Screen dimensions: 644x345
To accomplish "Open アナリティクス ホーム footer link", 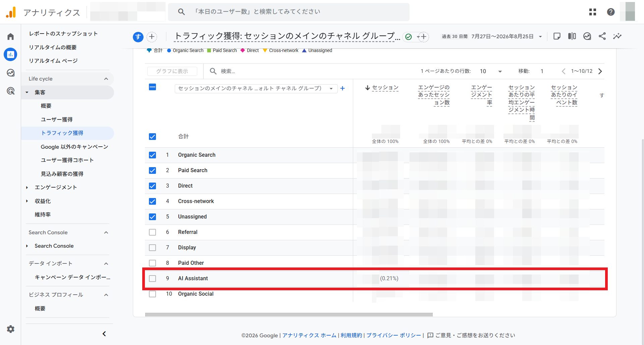I will [x=309, y=335].
